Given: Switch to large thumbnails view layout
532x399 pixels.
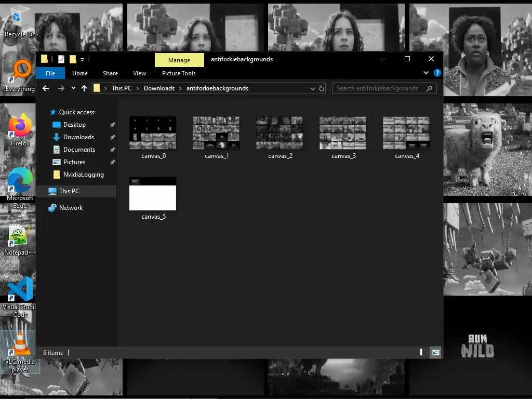Looking at the screenshot, I should (436, 353).
